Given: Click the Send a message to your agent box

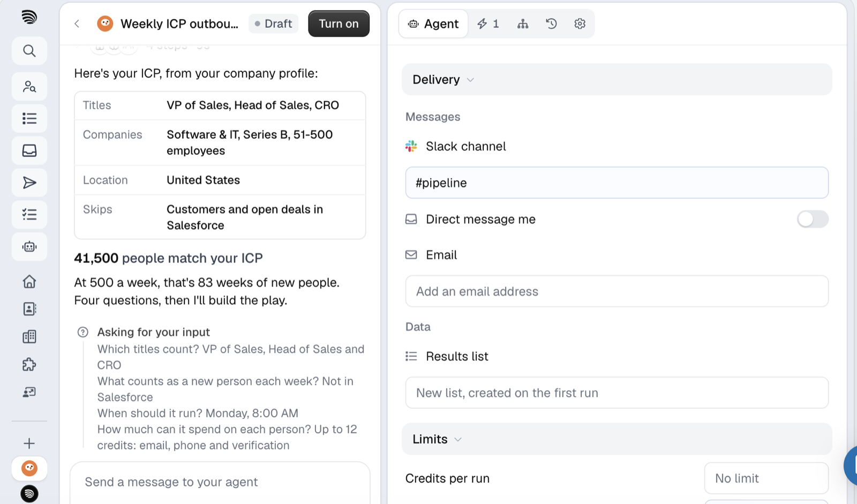Looking at the screenshot, I should [x=220, y=482].
